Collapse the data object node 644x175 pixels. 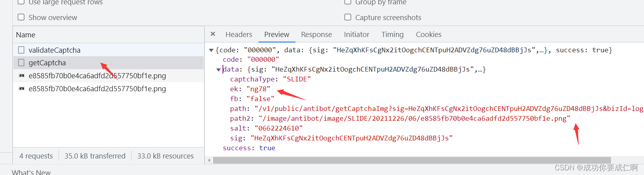tap(219, 70)
